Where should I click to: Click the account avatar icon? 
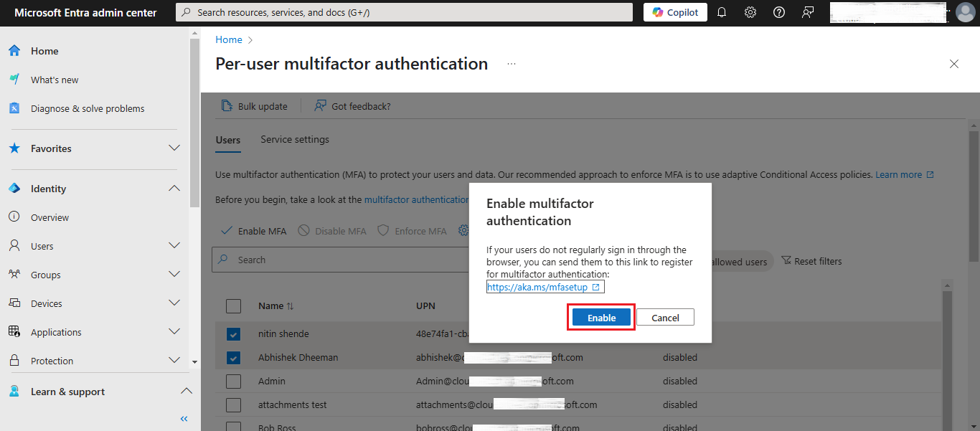pyautogui.click(x=966, y=12)
